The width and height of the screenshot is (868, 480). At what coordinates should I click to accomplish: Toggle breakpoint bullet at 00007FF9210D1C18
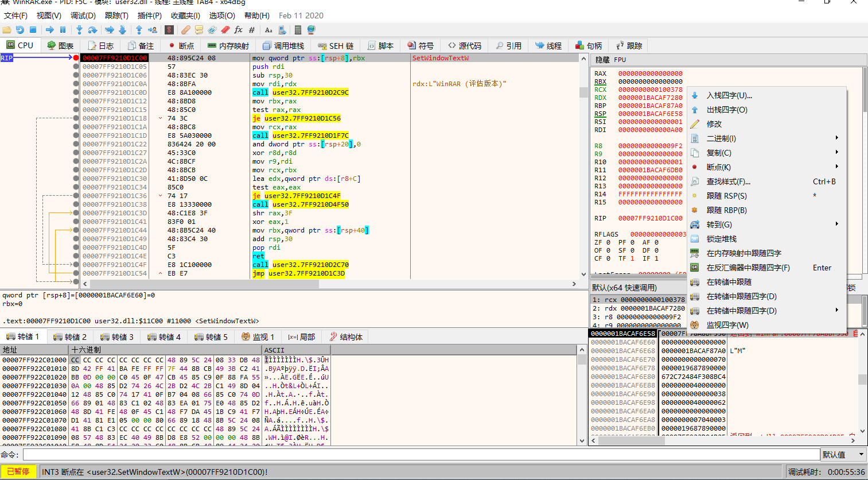pos(76,118)
